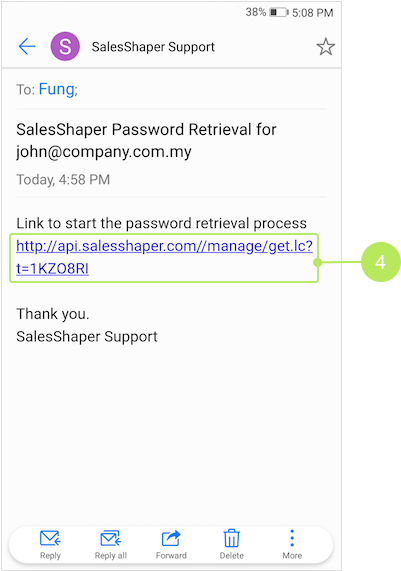This screenshot has width=401, height=571.
Task: Tap the Delete label text
Action: (232, 556)
